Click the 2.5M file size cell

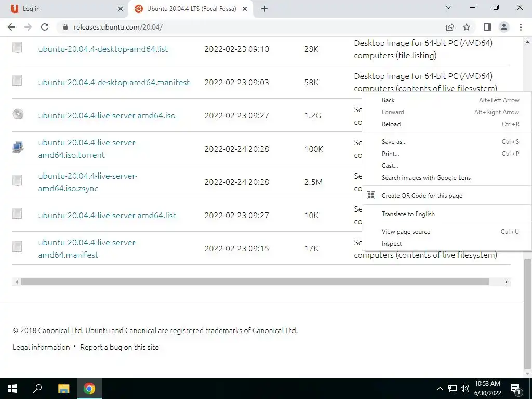tap(313, 182)
